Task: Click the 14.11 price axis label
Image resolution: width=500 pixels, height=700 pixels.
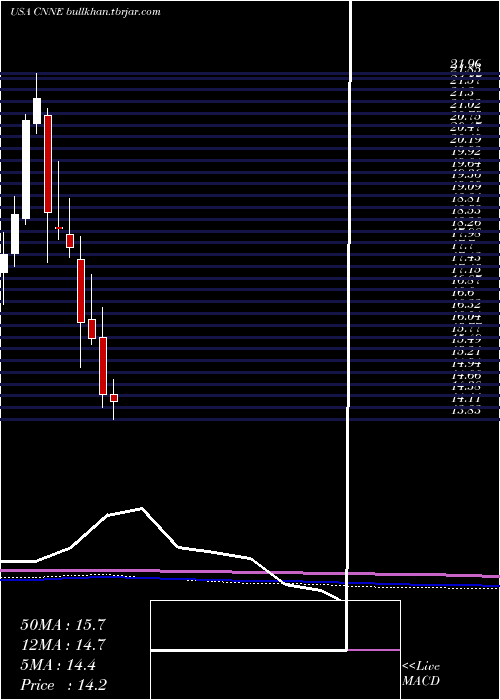Action: point(466,400)
